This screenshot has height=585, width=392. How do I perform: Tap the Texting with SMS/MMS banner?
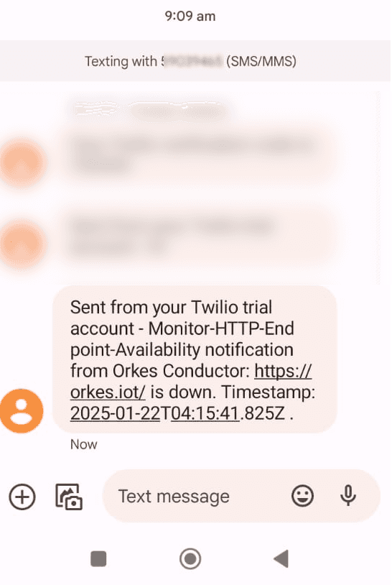coord(195,61)
